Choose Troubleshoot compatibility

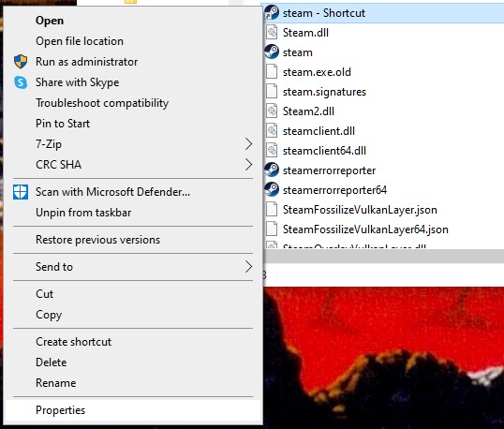pos(133,103)
